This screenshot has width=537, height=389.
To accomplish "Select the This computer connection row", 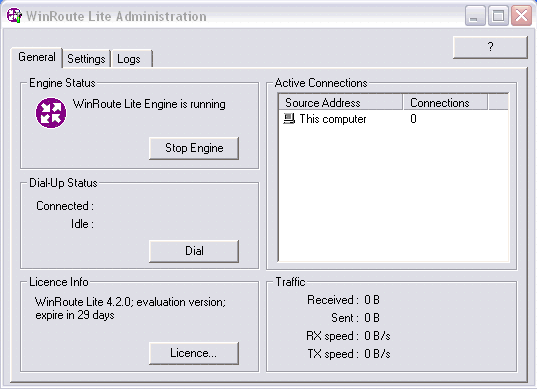I will [394, 119].
